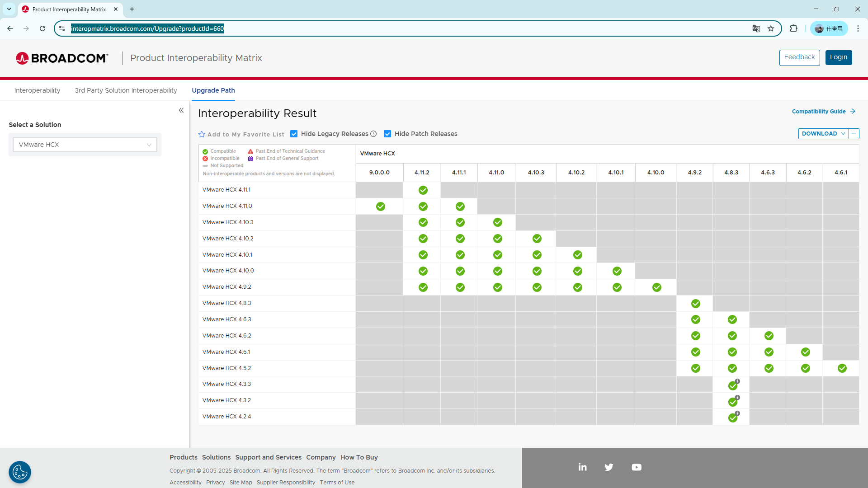Viewport: 868px width, 488px height.
Task: Click the Feedback button
Action: tap(799, 57)
